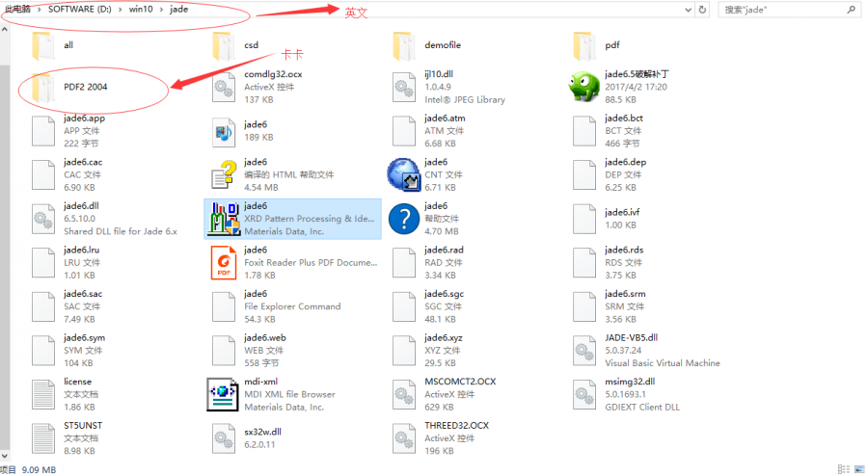Viewport: 868px width, 476px height.
Task: Open the jade6 blue question mark help icon
Action: [x=403, y=219]
